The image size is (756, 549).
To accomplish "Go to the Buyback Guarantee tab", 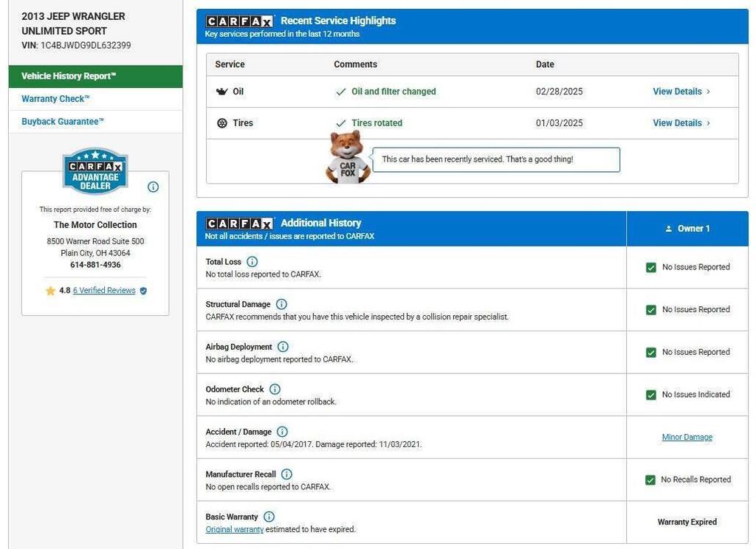I will (x=63, y=122).
